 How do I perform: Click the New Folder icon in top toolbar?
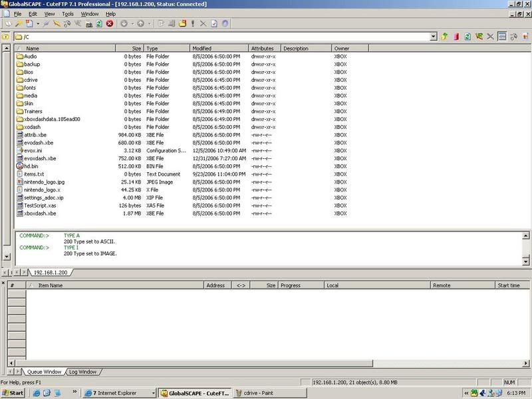pos(182,23)
